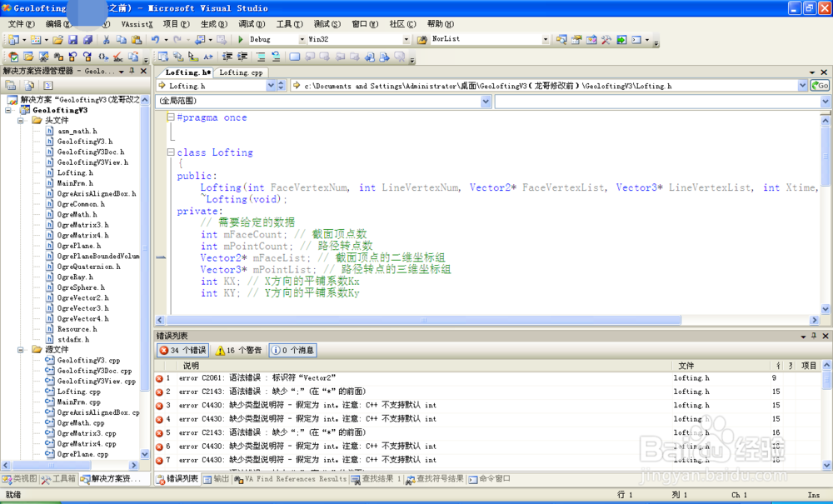Open the VA Find References Results tab
The width and height of the screenshot is (833, 504).
coord(290,479)
